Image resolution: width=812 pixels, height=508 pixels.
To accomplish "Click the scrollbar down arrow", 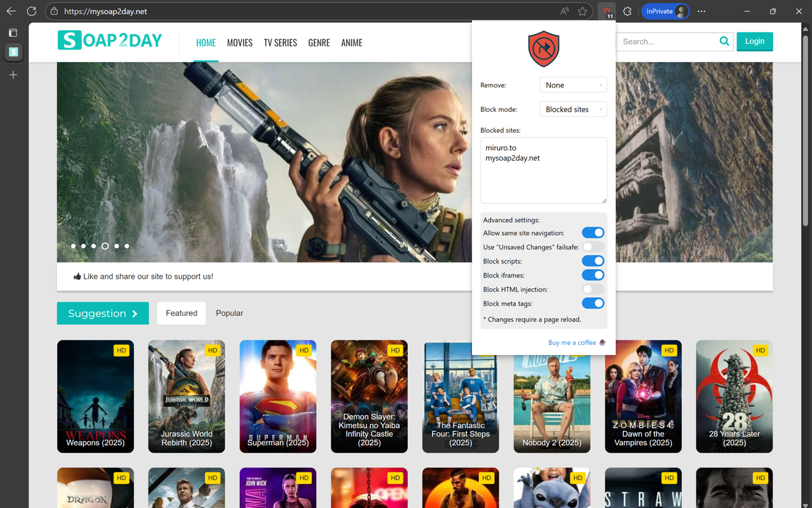I will tap(806, 504).
